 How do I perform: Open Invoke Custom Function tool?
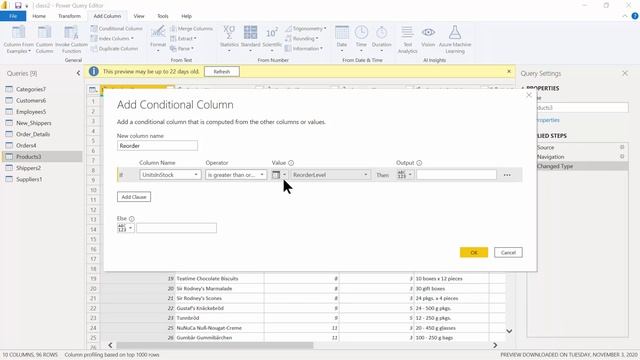pyautogui.click(x=71, y=39)
